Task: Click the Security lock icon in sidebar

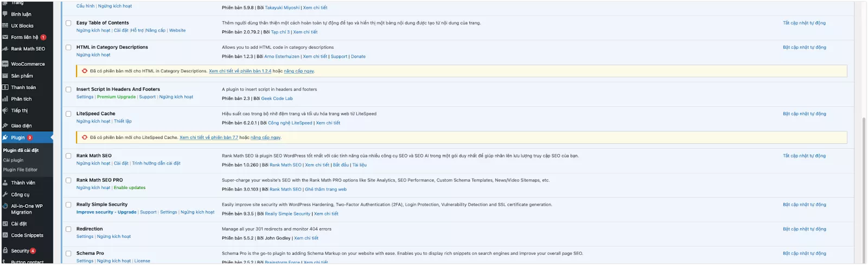Action: pyautogui.click(x=5, y=251)
